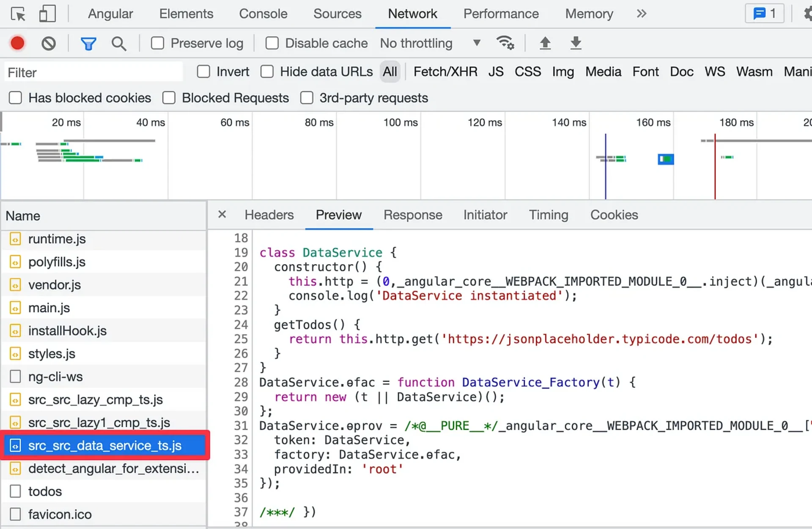
Task: Check Hide data URLs option
Action: 267,72
